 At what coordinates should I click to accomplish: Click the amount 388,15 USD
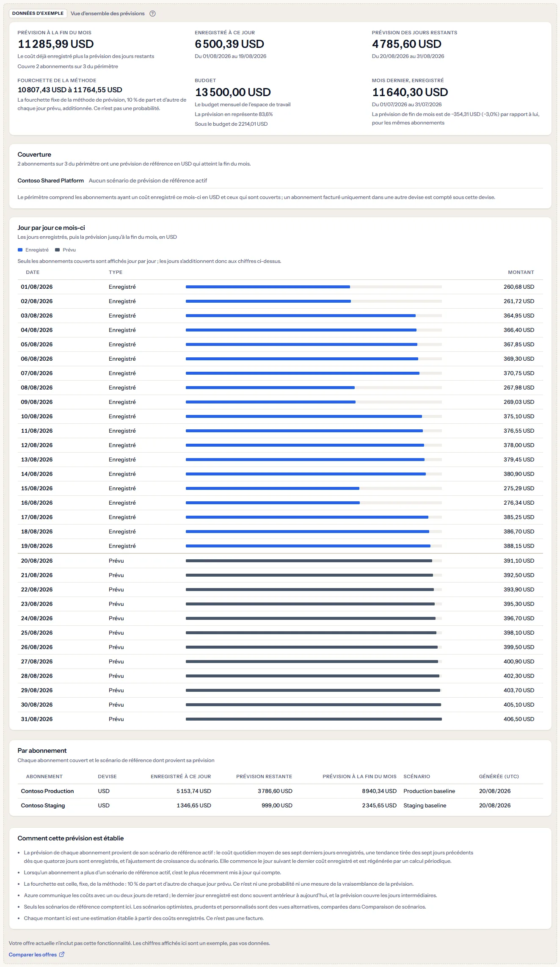coord(519,546)
